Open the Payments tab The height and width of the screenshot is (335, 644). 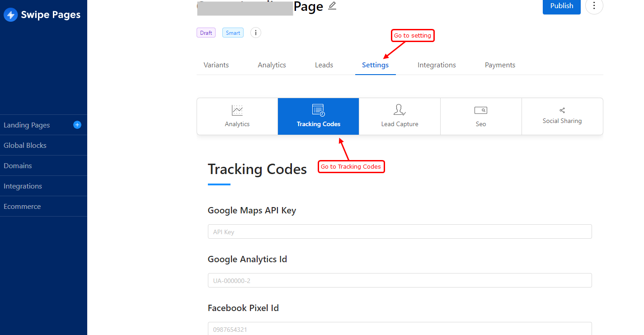(x=500, y=65)
